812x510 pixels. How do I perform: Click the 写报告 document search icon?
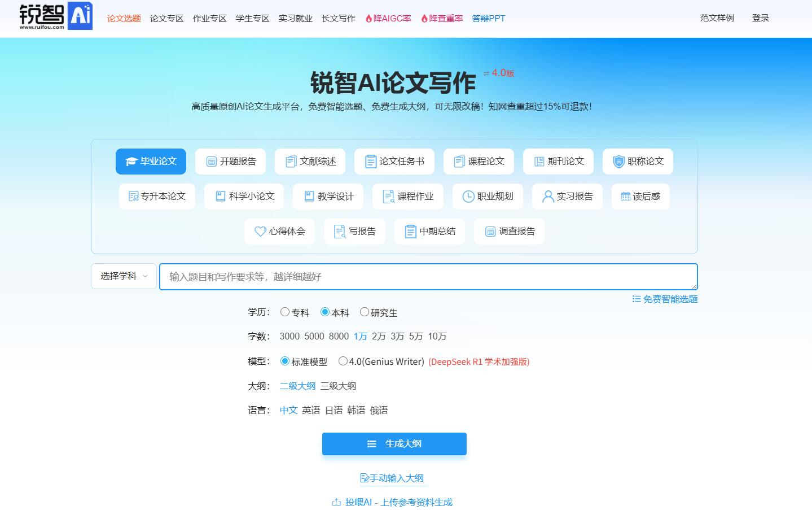coord(340,232)
